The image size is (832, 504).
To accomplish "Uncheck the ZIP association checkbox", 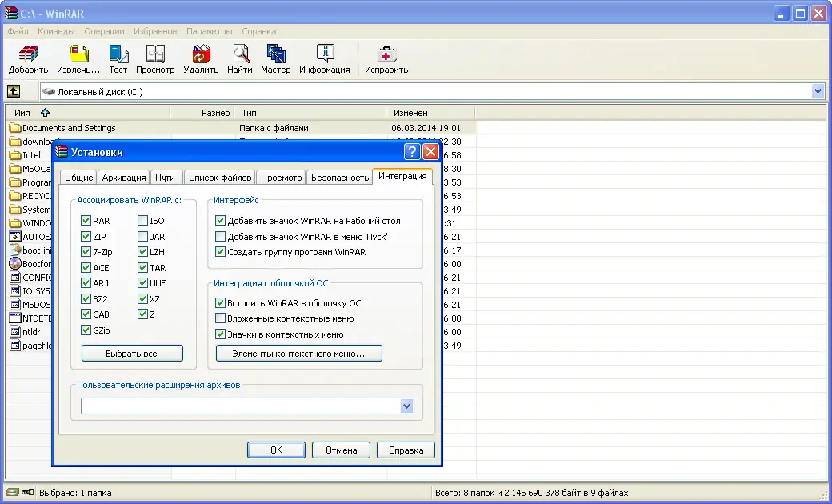I will pos(86,237).
